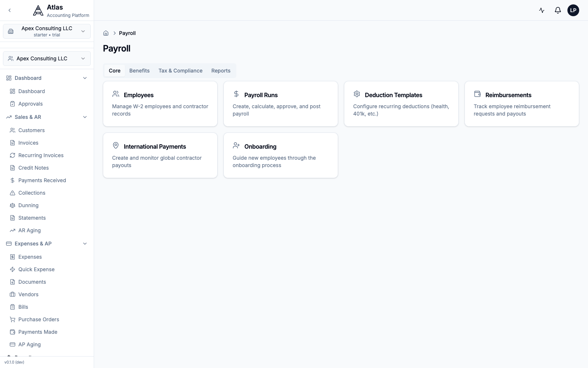Click the Expenses & AP section label
This screenshot has height=368, width=588.
33,244
